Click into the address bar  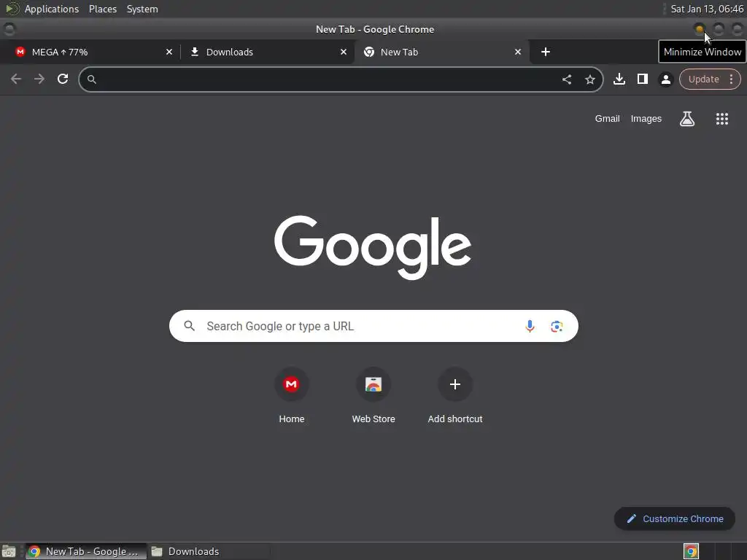point(329,79)
